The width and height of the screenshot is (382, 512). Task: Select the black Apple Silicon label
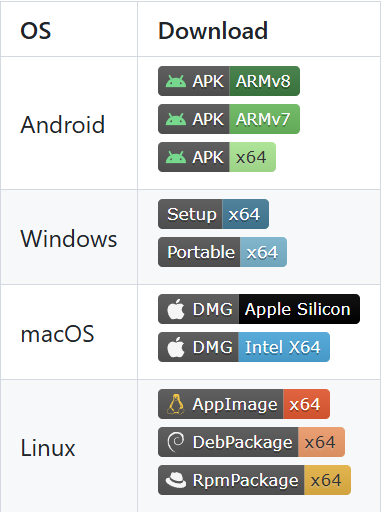(299, 309)
